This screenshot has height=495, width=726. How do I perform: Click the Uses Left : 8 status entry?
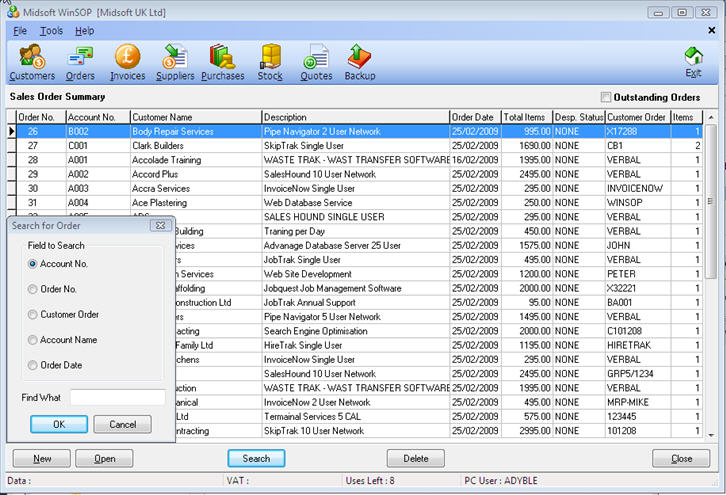pos(370,481)
